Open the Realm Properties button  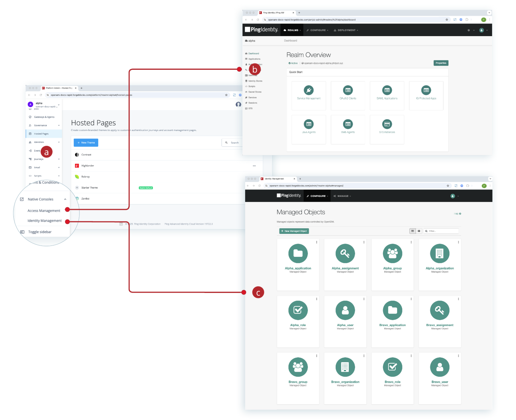441,63
